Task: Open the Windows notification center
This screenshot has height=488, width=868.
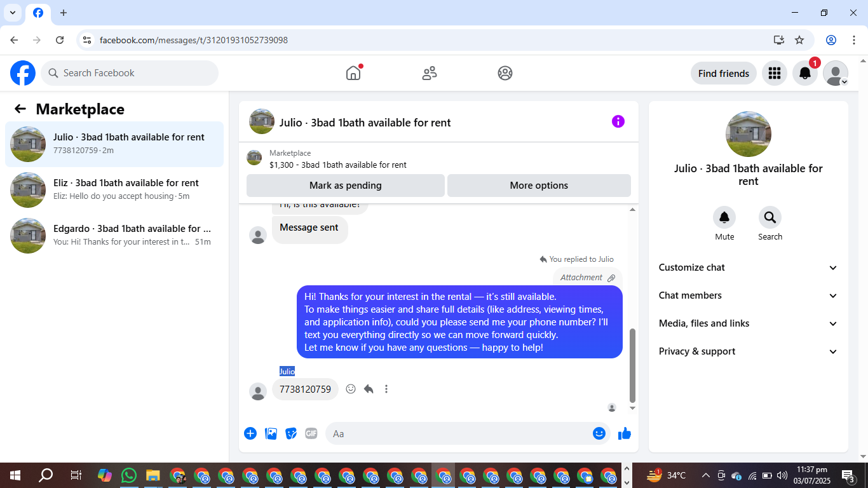Action: (848, 475)
